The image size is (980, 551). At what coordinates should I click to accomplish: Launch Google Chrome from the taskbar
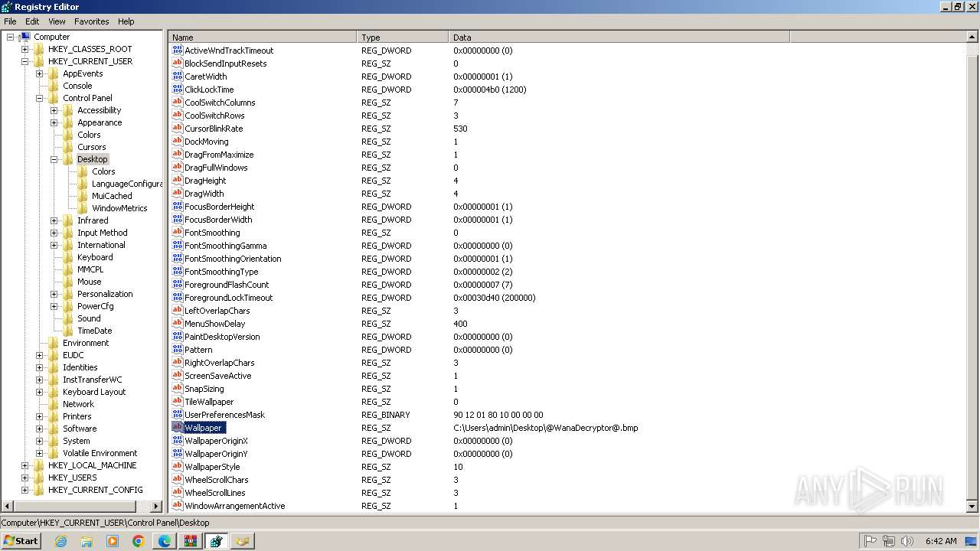(139, 541)
